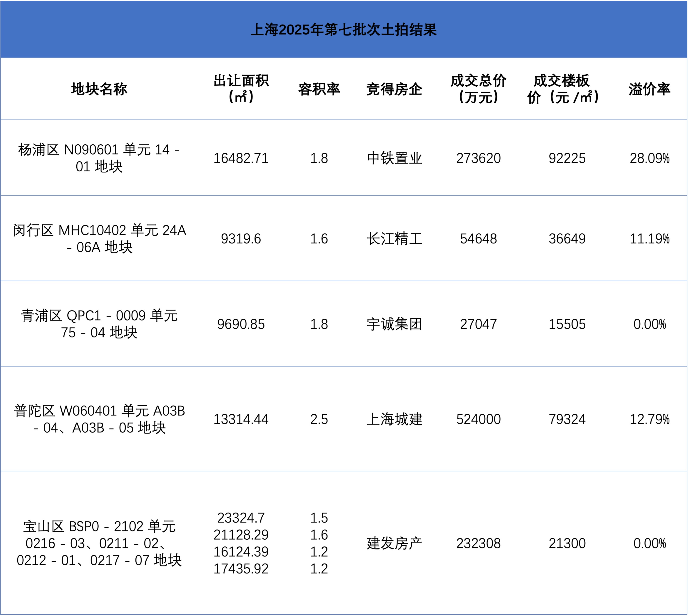Click the premium rate 12.79%

click(650, 419)
